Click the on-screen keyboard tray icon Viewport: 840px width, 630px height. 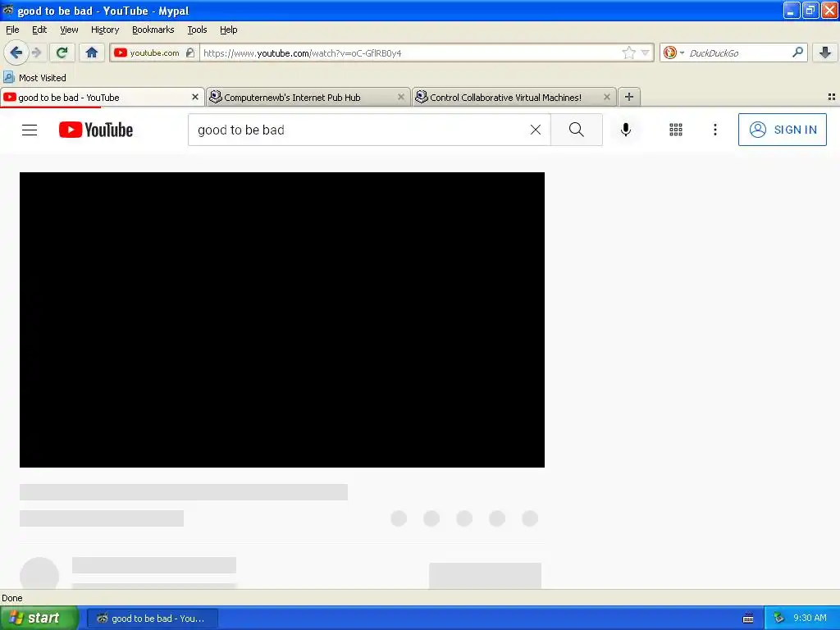coord(748,619)
